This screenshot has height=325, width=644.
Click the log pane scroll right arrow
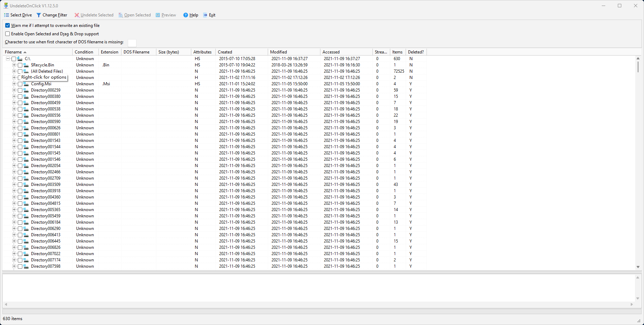pos(632,304)
